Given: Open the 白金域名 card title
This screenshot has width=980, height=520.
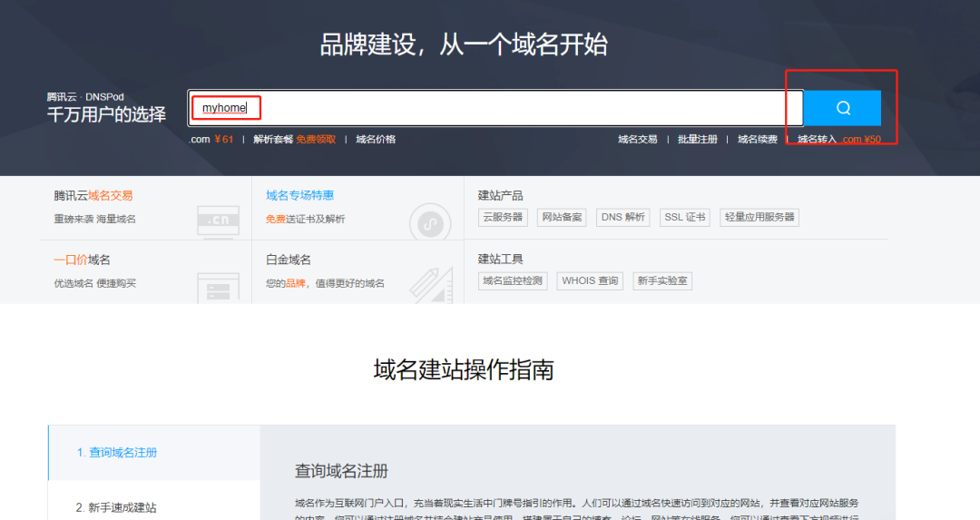Looking at the screenshot, I should click(x=289, y=260).
